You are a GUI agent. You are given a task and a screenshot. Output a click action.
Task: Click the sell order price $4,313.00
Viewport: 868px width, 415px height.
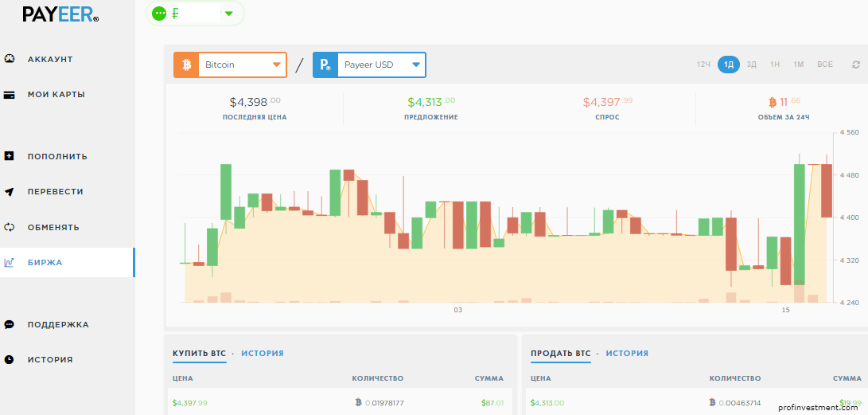point(547,403)
